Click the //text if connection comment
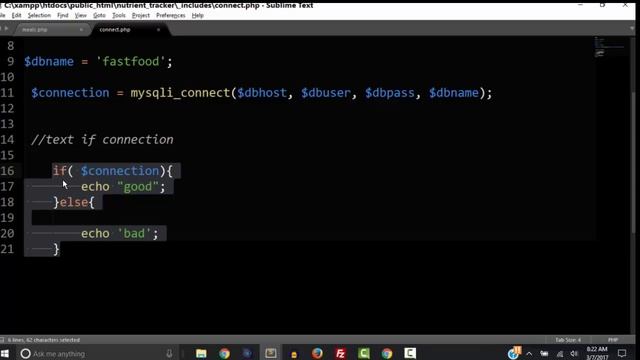This screenshot has width=640, height=360. [102, 140]
